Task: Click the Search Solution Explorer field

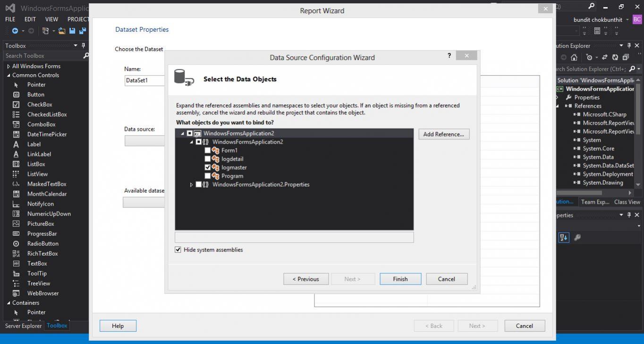Action: [x=592, y=69]
